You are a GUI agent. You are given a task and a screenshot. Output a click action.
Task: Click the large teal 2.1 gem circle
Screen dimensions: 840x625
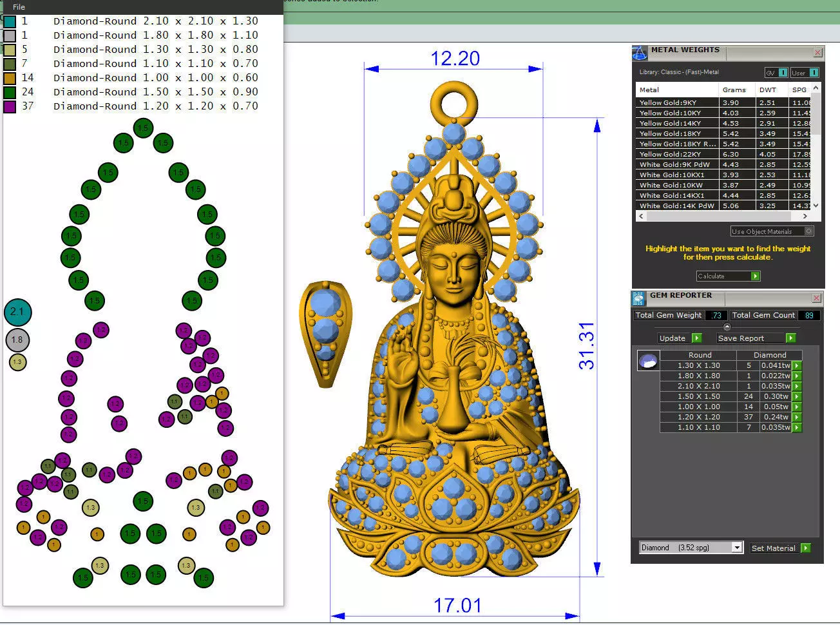17,312
